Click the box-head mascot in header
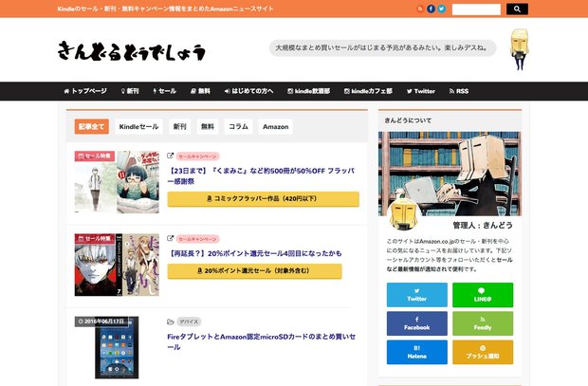The width and height of the screenshot is (588, 386). pyautogui.click(x=520, y=49)
